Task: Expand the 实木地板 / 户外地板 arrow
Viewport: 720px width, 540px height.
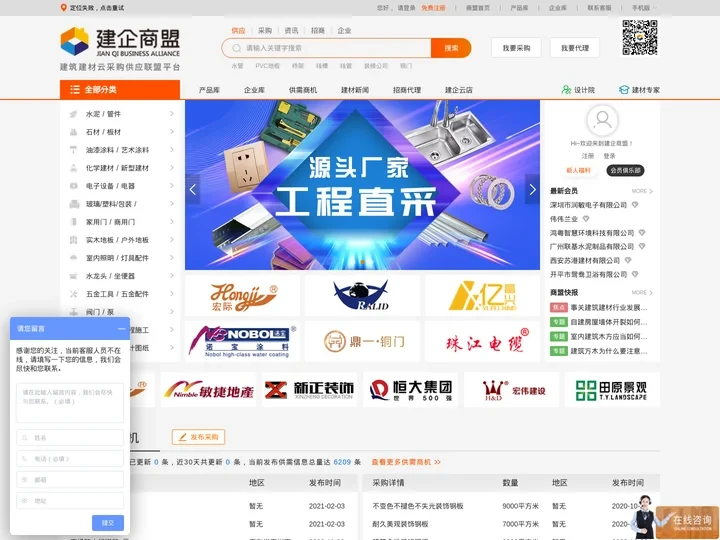Action: pyautogui.click(x=172, y=240)
